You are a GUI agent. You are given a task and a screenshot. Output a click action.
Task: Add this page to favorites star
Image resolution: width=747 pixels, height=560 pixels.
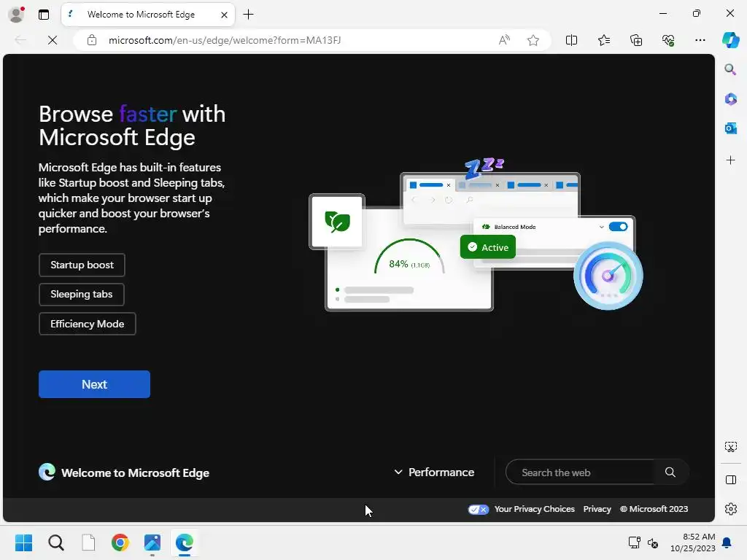click(x=533, y=41)
